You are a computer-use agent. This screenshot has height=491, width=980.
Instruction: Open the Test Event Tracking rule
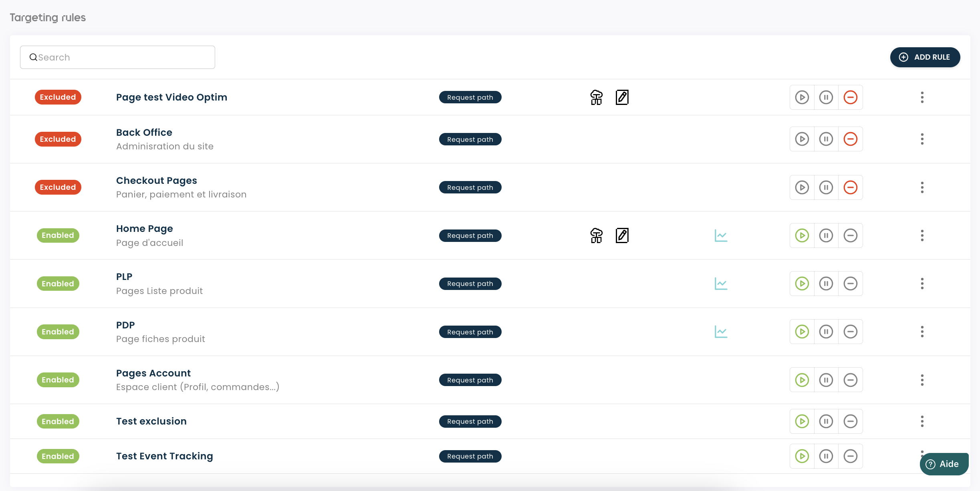164,456
